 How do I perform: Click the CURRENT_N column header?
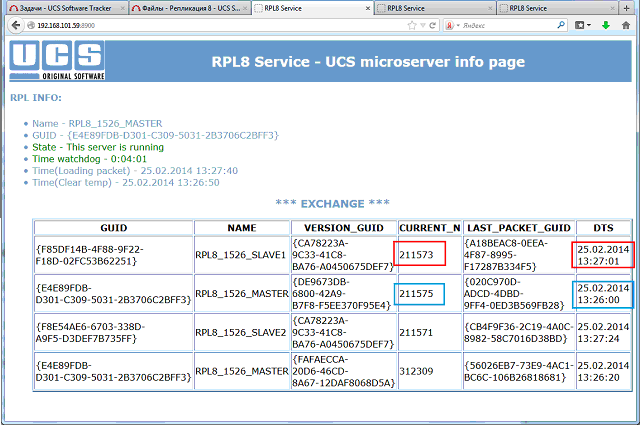(x=430, y=228)
